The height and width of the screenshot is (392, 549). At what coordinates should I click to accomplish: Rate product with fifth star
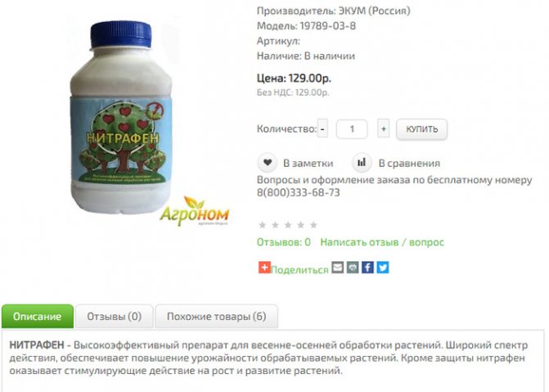313,224
